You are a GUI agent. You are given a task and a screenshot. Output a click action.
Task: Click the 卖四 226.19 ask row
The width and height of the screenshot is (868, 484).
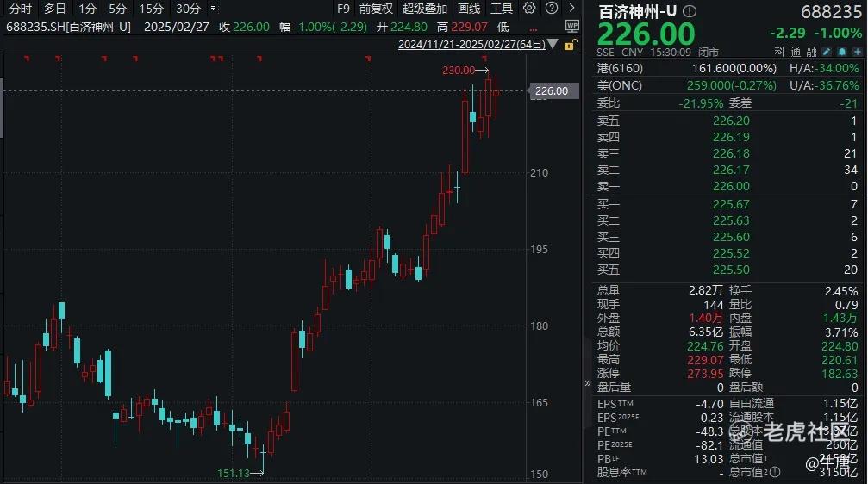click(x=727, y=137)
